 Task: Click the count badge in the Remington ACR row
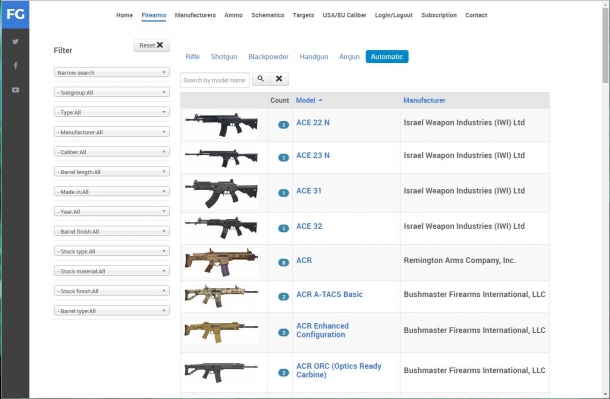[283, 262]
